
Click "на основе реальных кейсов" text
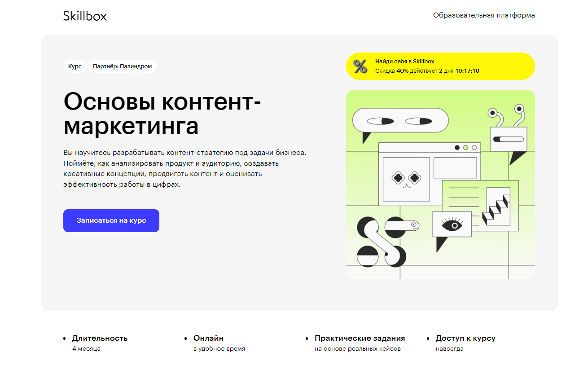pyautogui.click(x=358, y=349)
